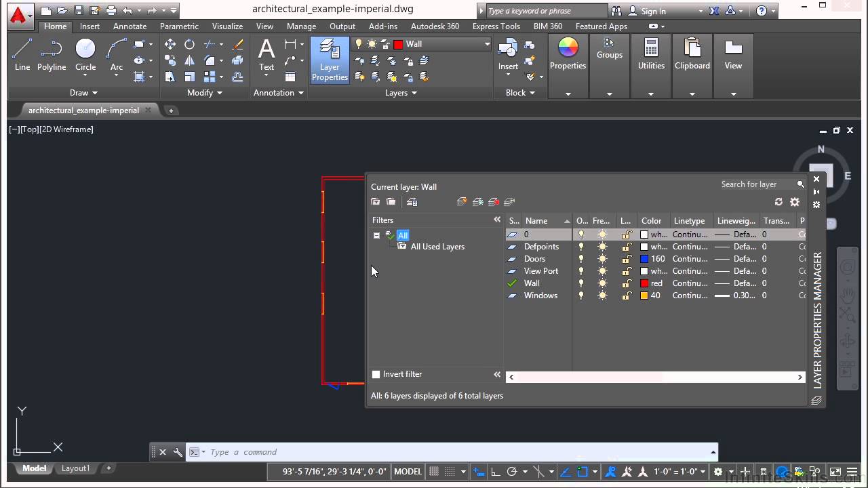868x488 pixels.
Task: Freeze the Doors layer
Action: pos(602,259)
